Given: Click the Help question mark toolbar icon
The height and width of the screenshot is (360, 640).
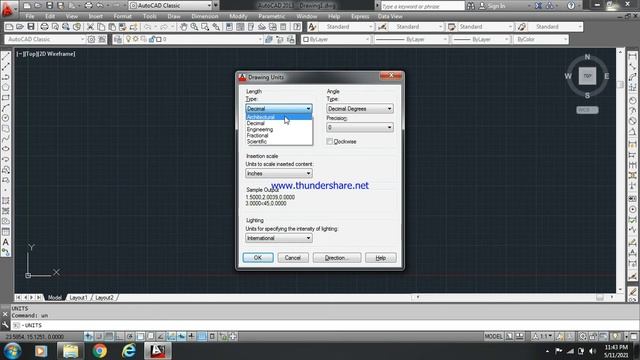Looking at the screenshot, I should (x=297, y=27).
